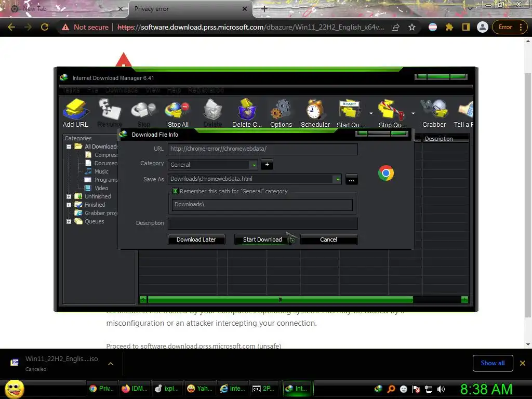Click the Not secure warning indicator

tap(85, 27)
